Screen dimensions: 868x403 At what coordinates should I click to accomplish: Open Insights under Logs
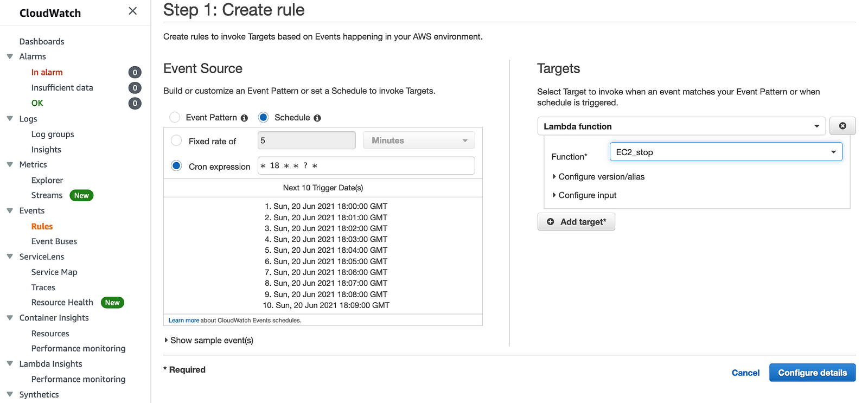tap(46, 150)
